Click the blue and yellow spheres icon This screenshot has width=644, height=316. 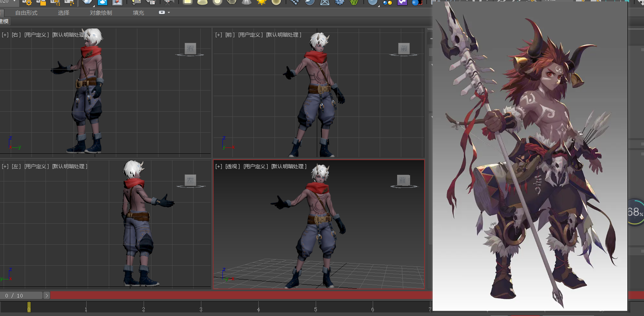point(388,2)
